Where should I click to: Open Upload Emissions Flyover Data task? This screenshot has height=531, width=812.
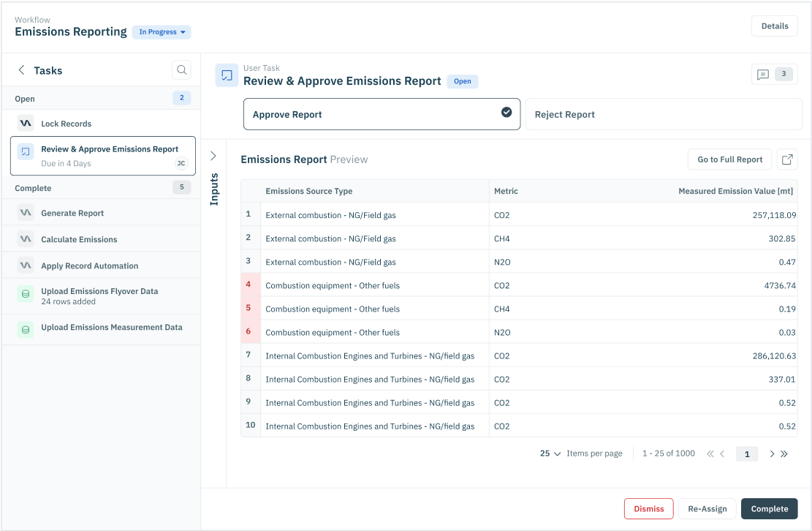pyautogui.click(x=102, y=296)
